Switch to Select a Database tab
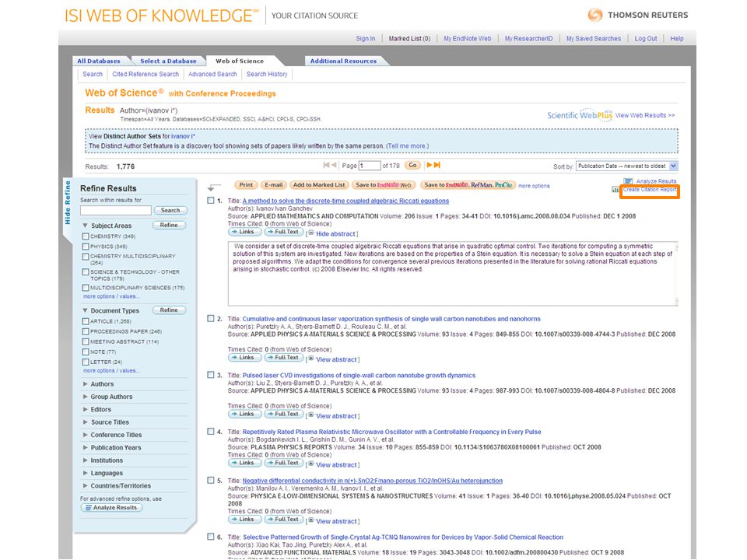747x560 pixels. pyautogui.click(x=168, y=61)
